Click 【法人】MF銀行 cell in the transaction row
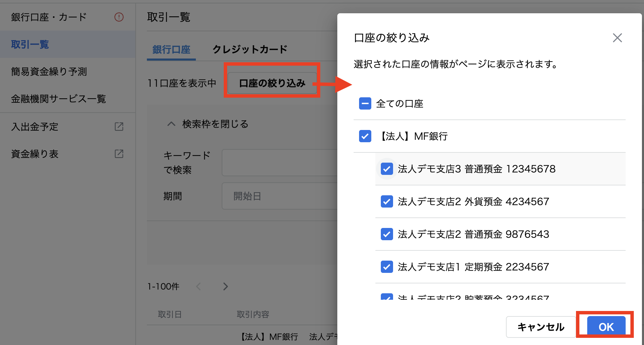 (268, 337)
